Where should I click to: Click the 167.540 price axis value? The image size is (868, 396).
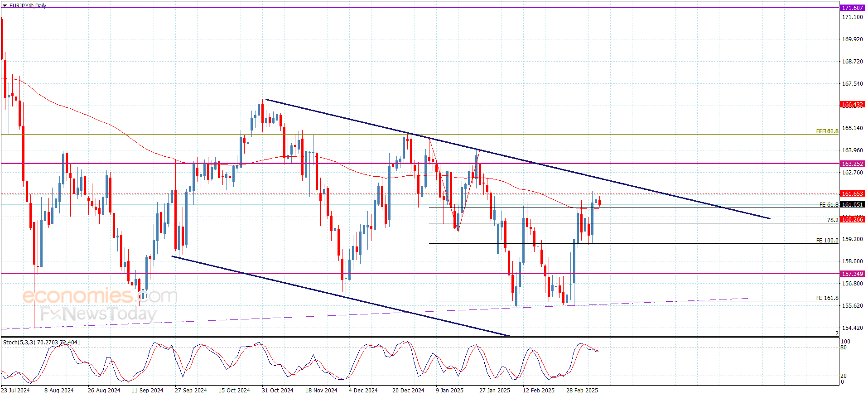pos(852,83)
